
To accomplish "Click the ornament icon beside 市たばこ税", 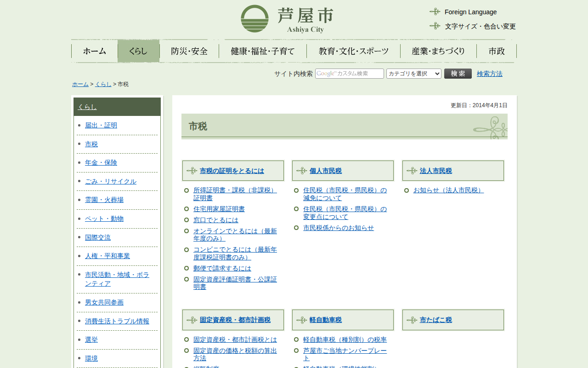I will (x=412, y=320).
